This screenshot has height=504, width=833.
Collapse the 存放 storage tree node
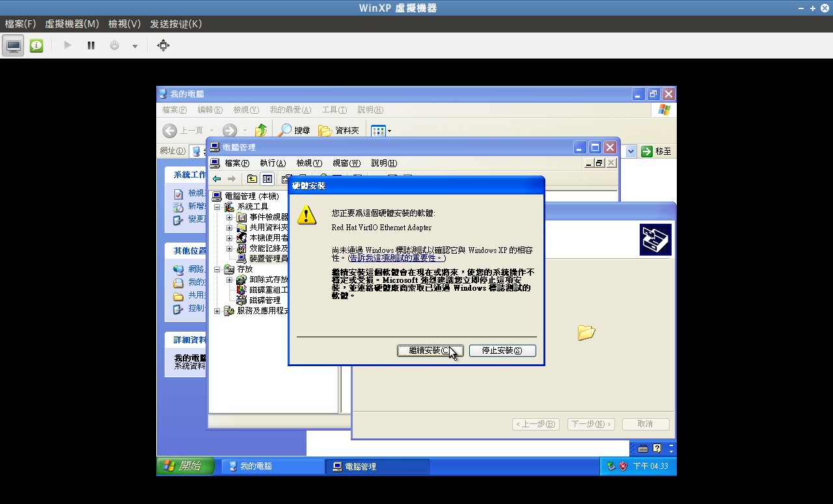(217, 269)
